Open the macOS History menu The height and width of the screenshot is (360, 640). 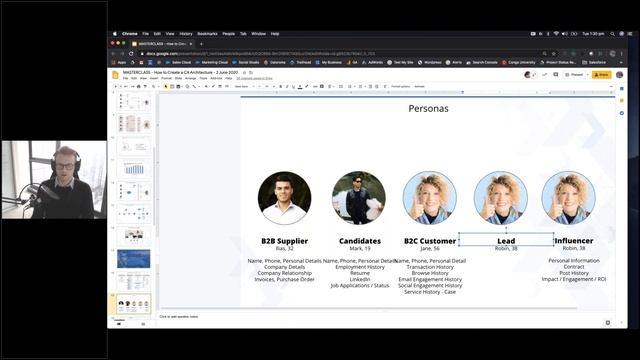[186, 34]
